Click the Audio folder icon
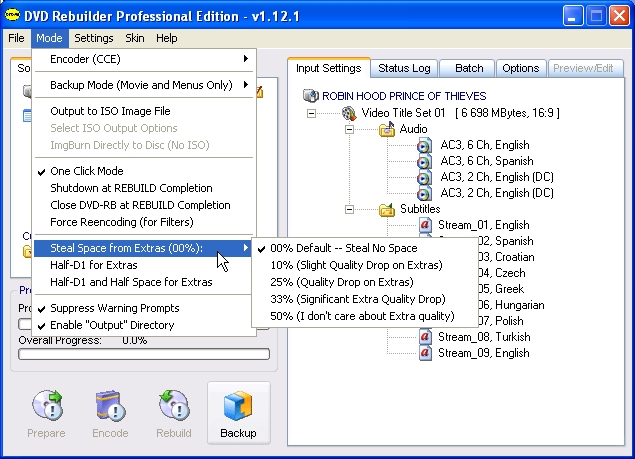635x459 pixels. (387, 129)
